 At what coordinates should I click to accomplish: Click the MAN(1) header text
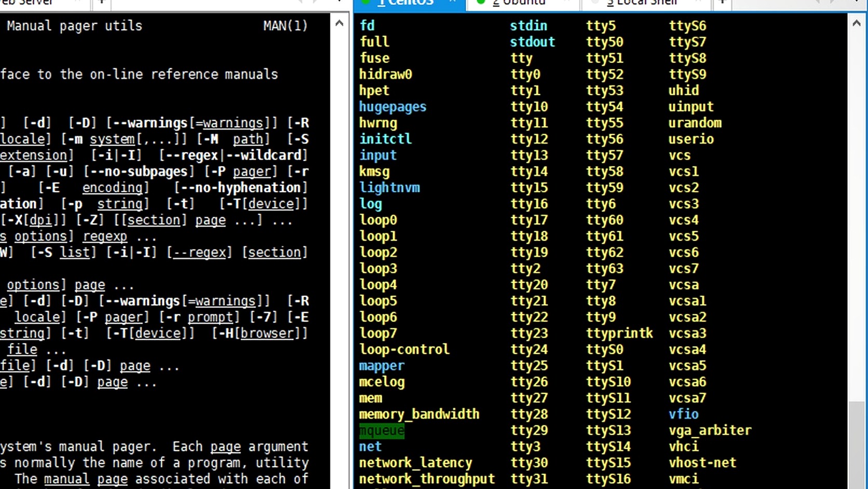pyautogui.click(x=285, y=26)
